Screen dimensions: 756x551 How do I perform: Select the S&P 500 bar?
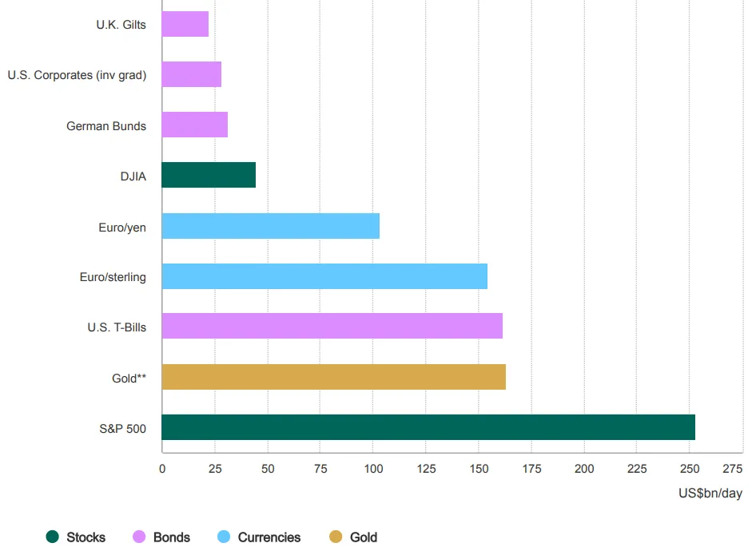(428, 427)
